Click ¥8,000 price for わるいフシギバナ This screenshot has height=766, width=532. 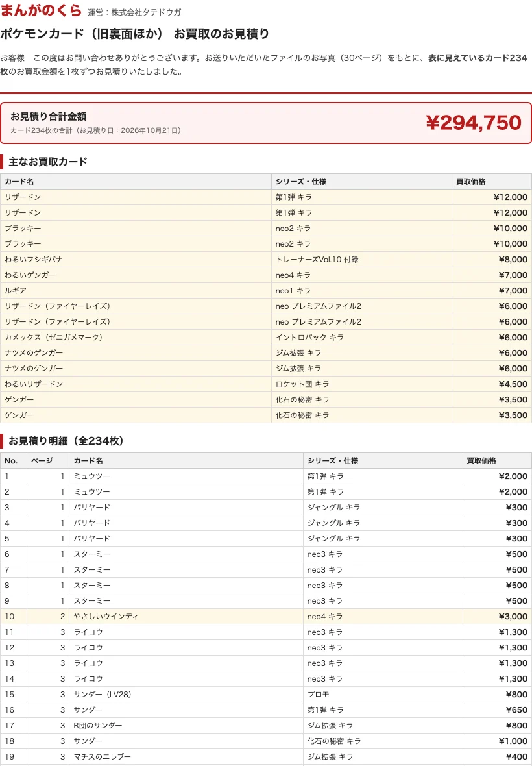point(513,260)
